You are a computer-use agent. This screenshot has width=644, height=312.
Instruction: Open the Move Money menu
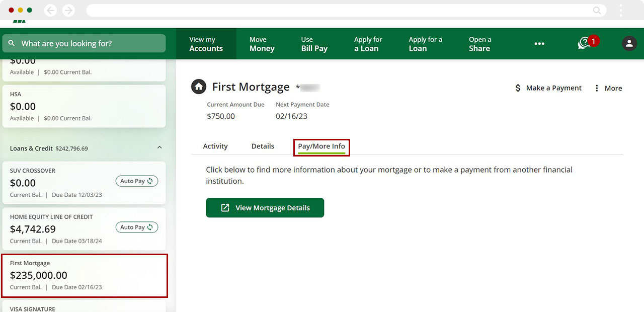coord(262,44)
